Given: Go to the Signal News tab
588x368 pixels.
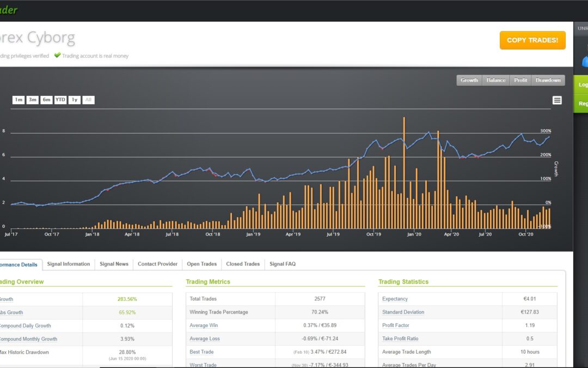Looking at the screenshot, I should [114, 264].
